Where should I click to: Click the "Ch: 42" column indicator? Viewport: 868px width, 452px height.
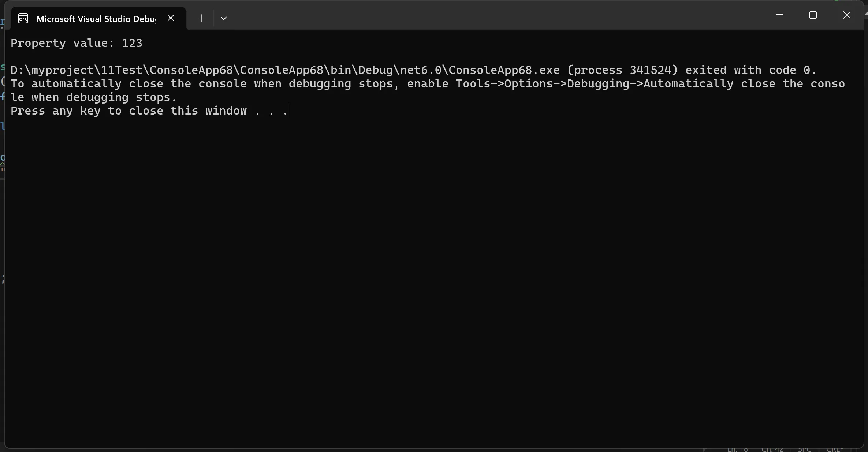tap(772, 449)
